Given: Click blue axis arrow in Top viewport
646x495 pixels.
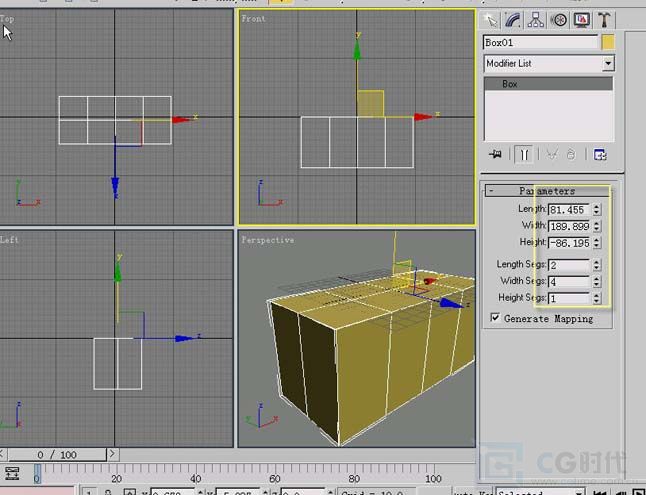Looking at the screenshot, I should pos(115,185).
